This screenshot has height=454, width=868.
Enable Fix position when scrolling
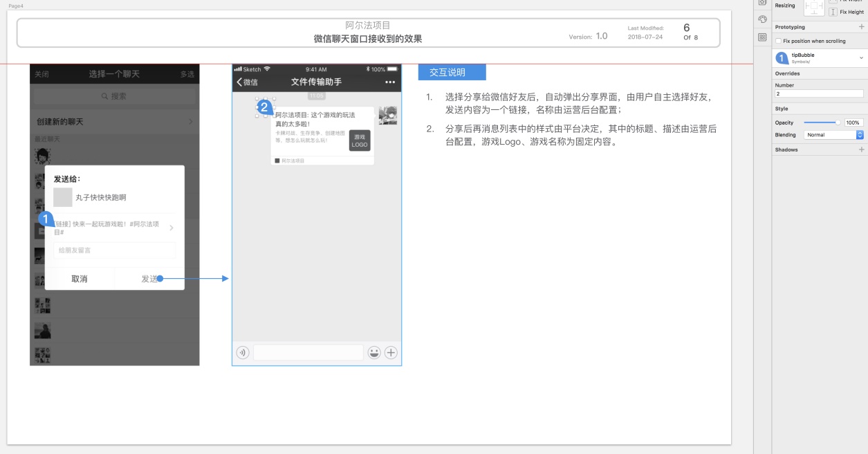pos(779,41)
